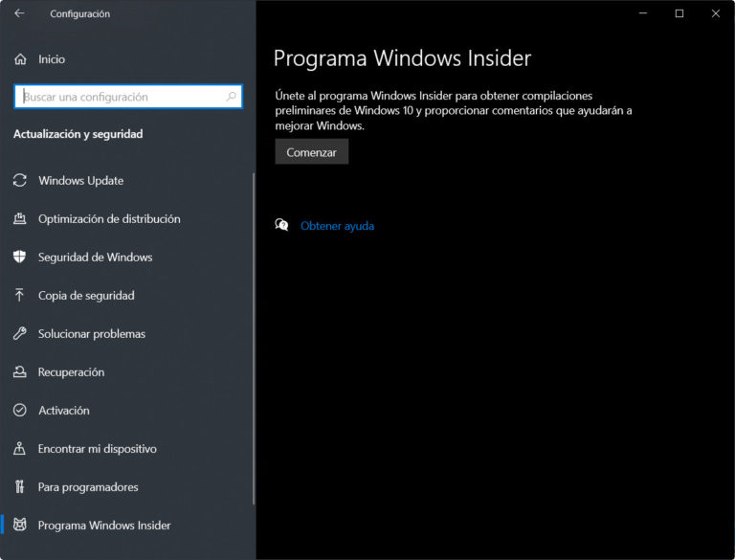Click the 'Únete al programa Windows Insider' description
The width and height of the screenshot is (735, 560).
pyautogui.click(x=454, y=111)
